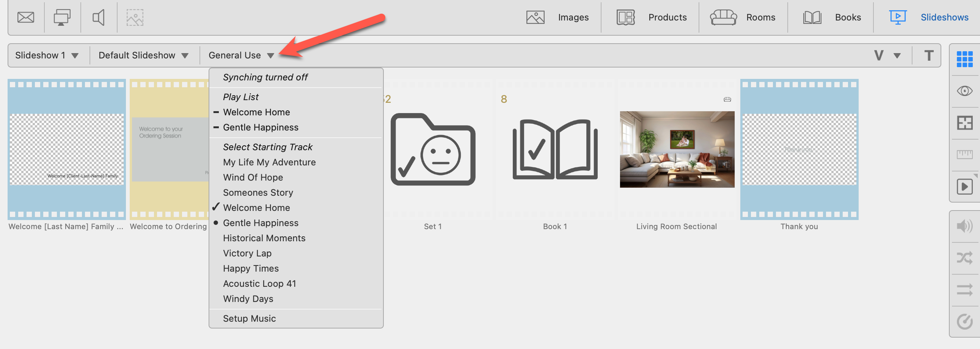980x349 pixels.
Task: Click the play slideshow icon
Action: pos(964,187)
